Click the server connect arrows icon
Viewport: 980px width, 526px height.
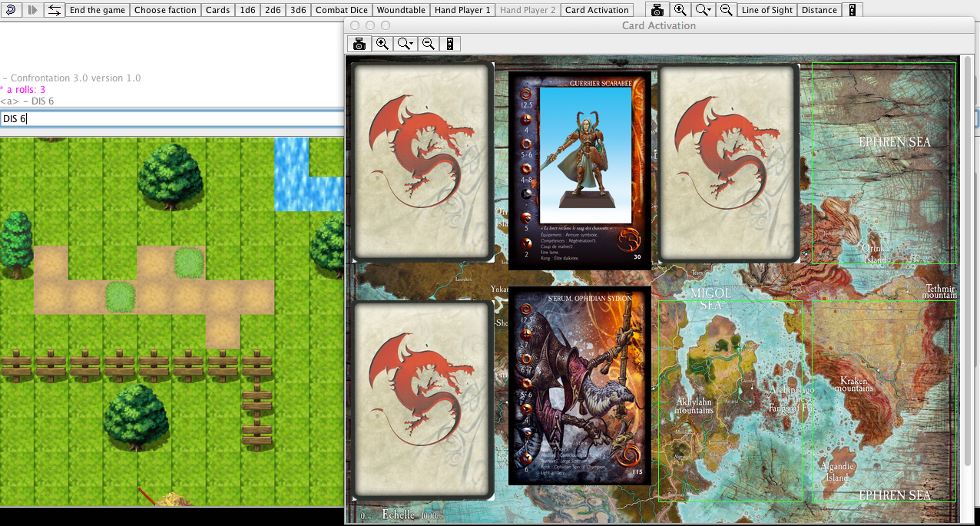tap(54, 10)
